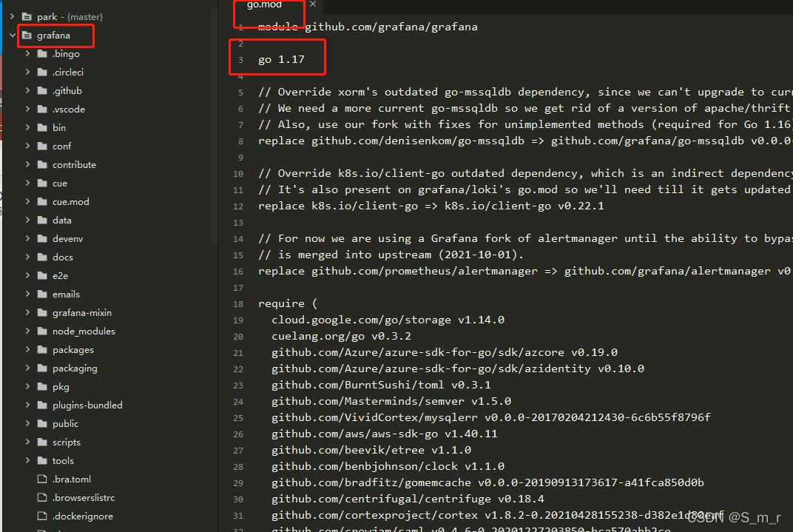Click the plugins-bundled folder icon

click(x=42, y=405)
